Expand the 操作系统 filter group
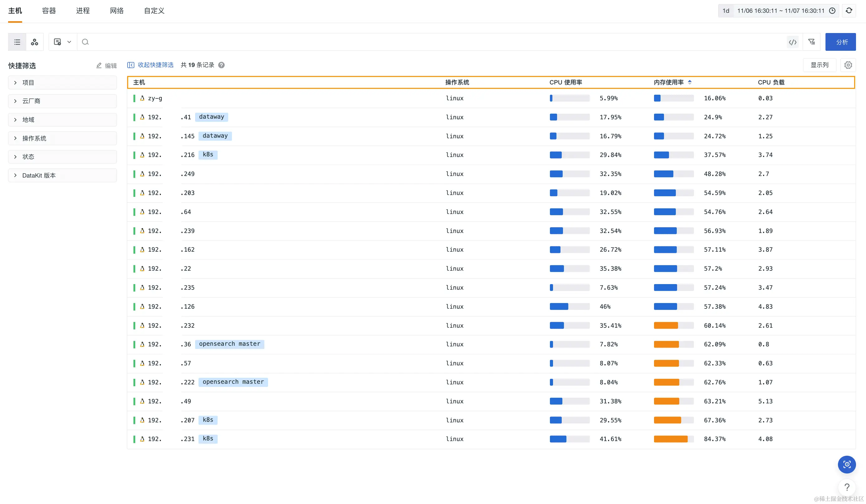This screenshot has width=866, height=504. [62, 138]
